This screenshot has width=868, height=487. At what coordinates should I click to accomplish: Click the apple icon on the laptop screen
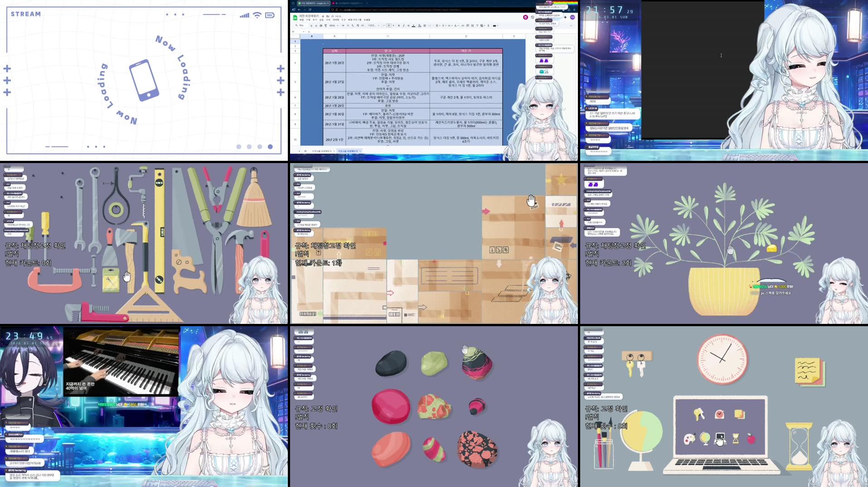(752, 439)
